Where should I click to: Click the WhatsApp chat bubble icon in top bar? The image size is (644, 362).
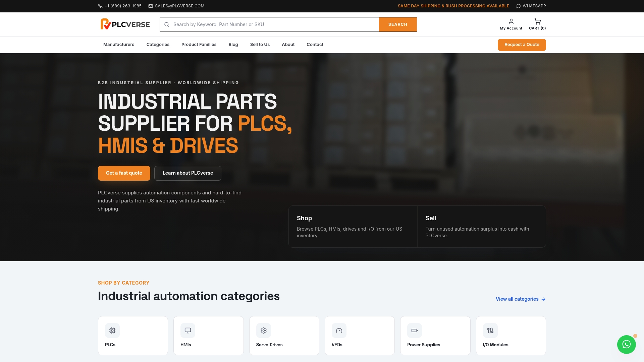click(518, 6)
